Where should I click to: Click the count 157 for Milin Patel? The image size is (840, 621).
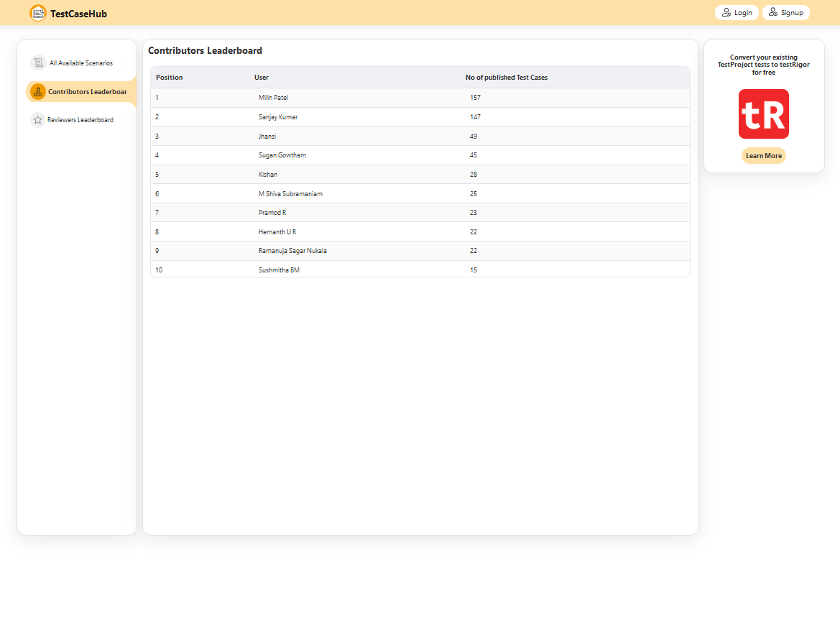coord(475,98)
